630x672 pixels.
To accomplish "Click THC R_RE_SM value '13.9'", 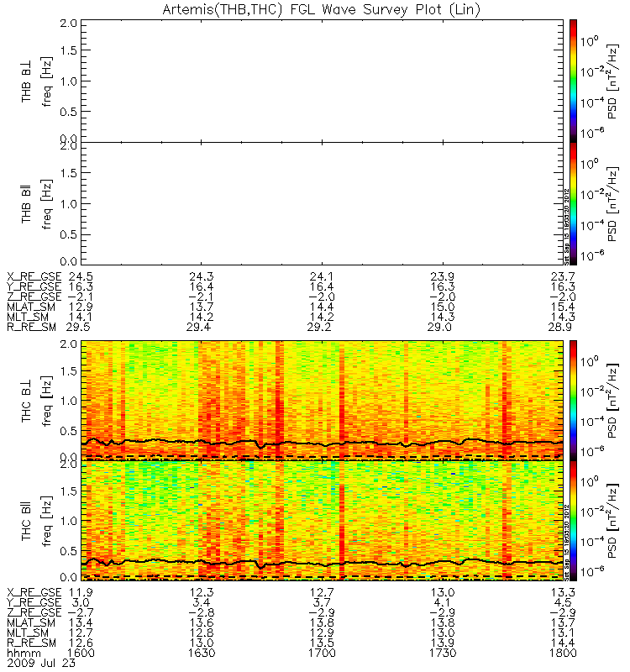I will point(443,643).
